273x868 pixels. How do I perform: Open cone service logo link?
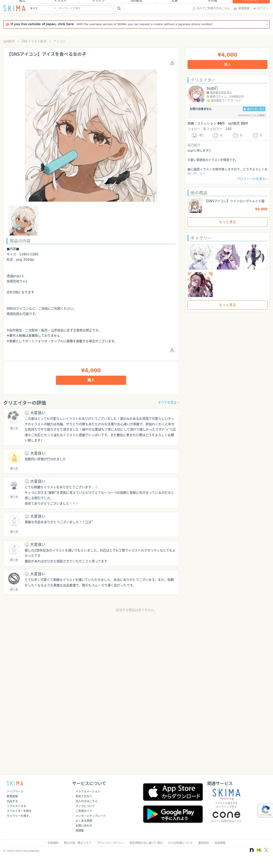[x=226, y=815]
